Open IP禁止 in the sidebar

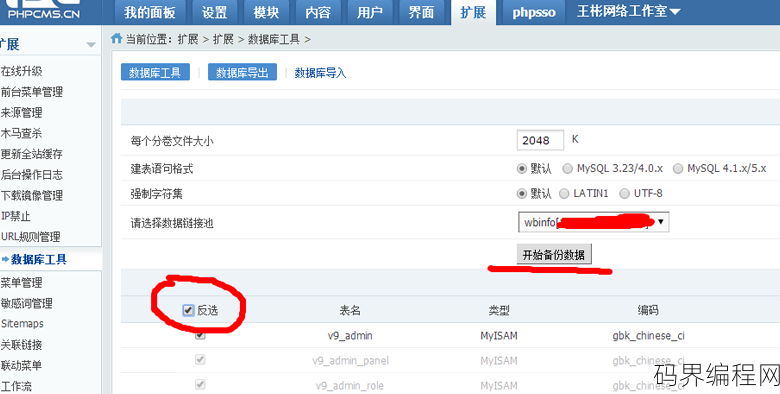pos(16,216)
